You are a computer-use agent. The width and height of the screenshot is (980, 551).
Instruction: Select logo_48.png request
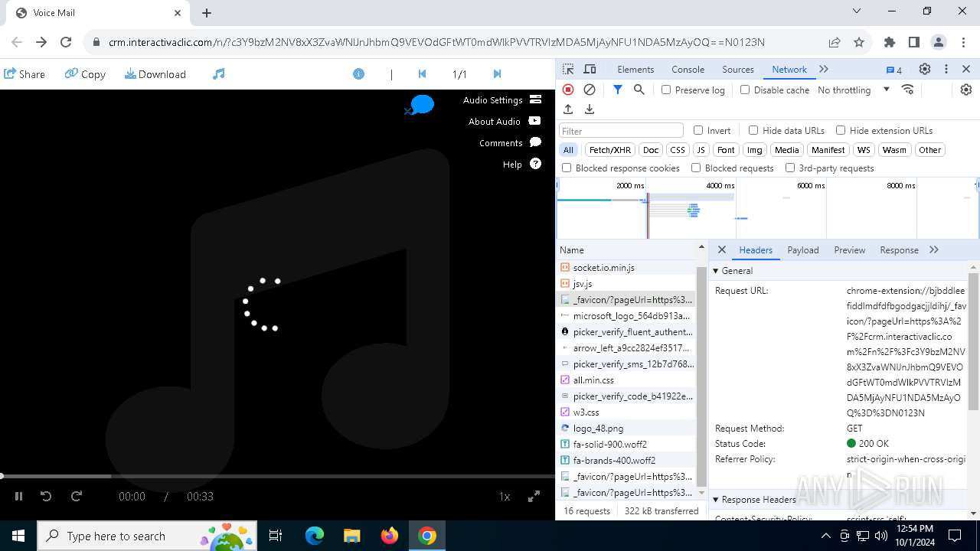pyautogui.click(x=626, y=429)
